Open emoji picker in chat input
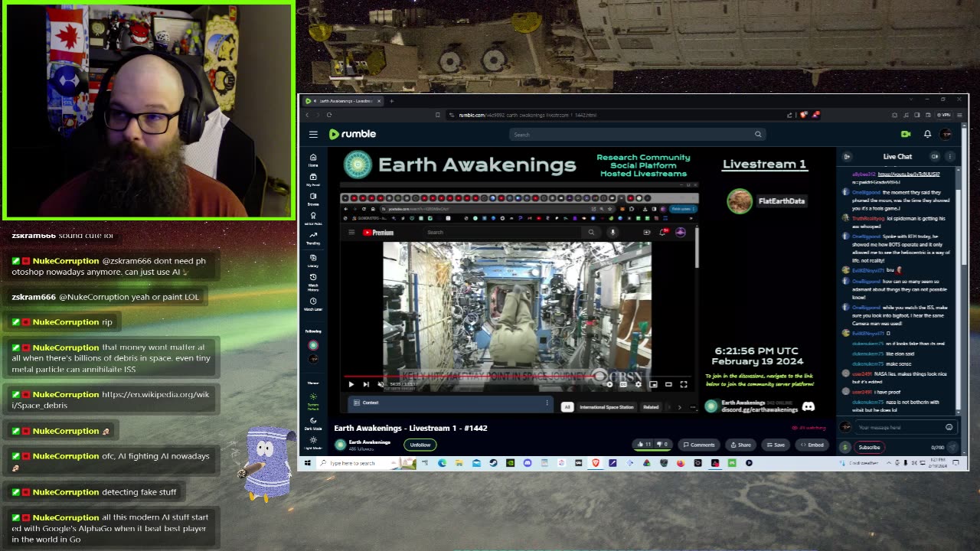 949,427
